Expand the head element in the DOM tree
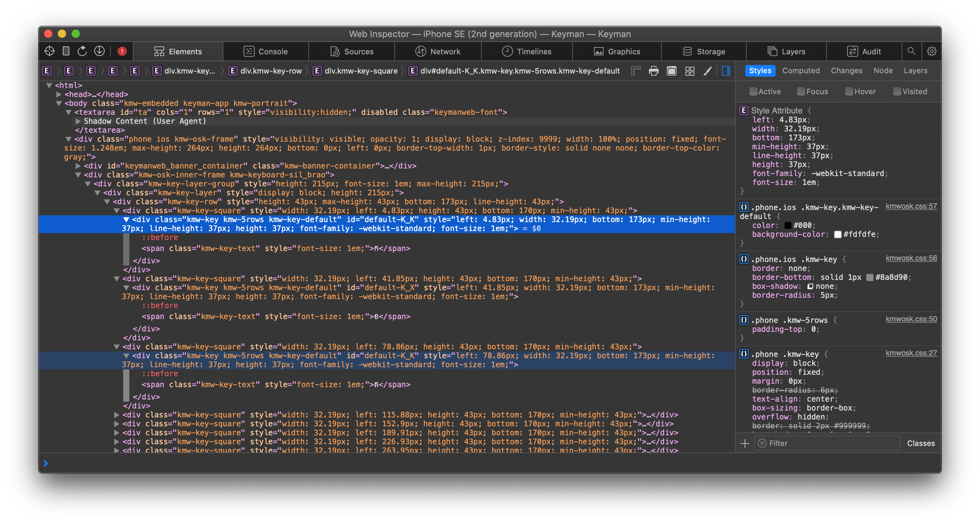The height and width of the screenshot is (524, 980). pos(59,94)
